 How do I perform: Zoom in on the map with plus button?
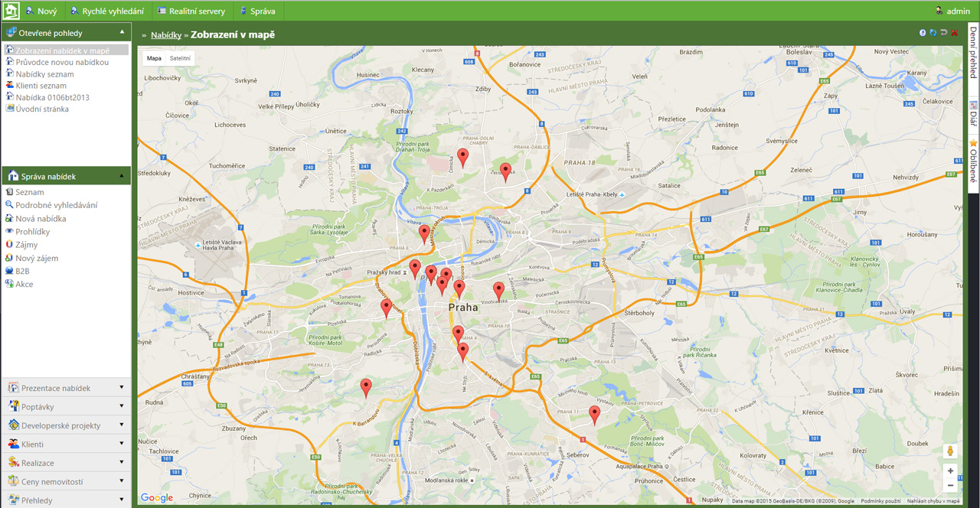(950, 471)
